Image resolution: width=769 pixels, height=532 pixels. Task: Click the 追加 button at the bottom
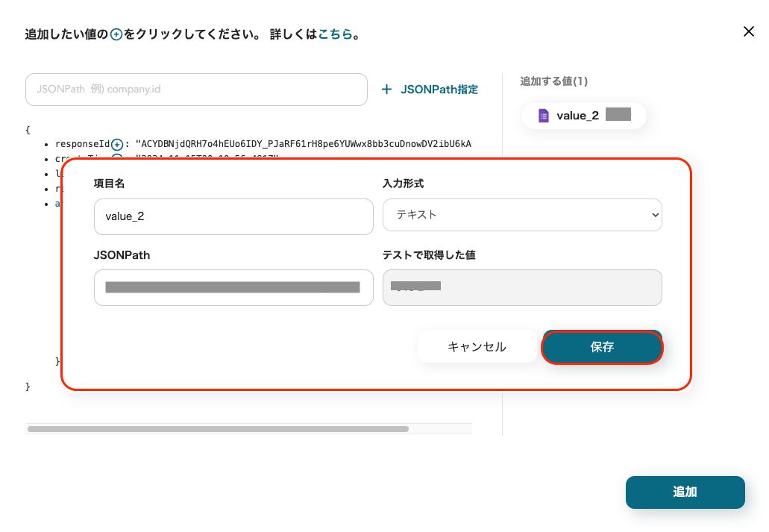coord(685,492)
